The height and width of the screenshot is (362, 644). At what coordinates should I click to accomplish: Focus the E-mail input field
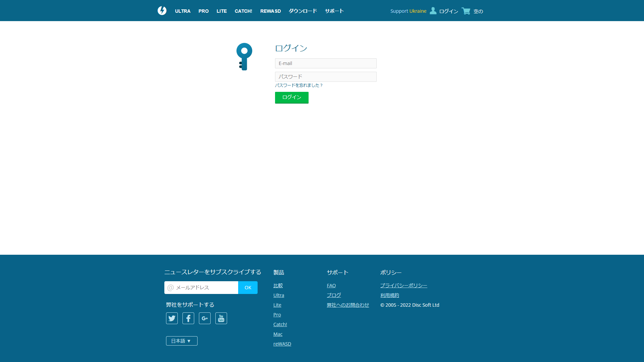pyautogui.click(x=325, y=63)
